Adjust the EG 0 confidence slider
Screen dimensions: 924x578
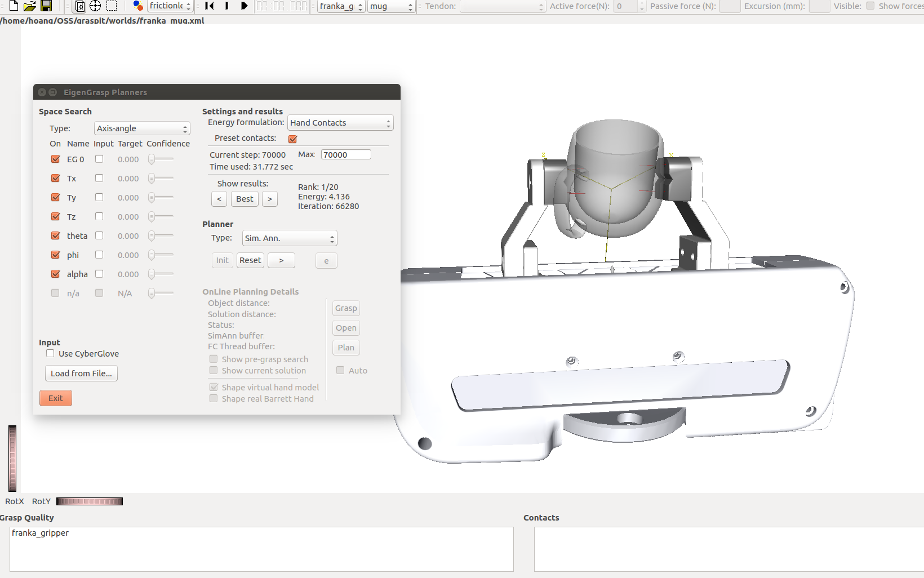click(161, 159)
